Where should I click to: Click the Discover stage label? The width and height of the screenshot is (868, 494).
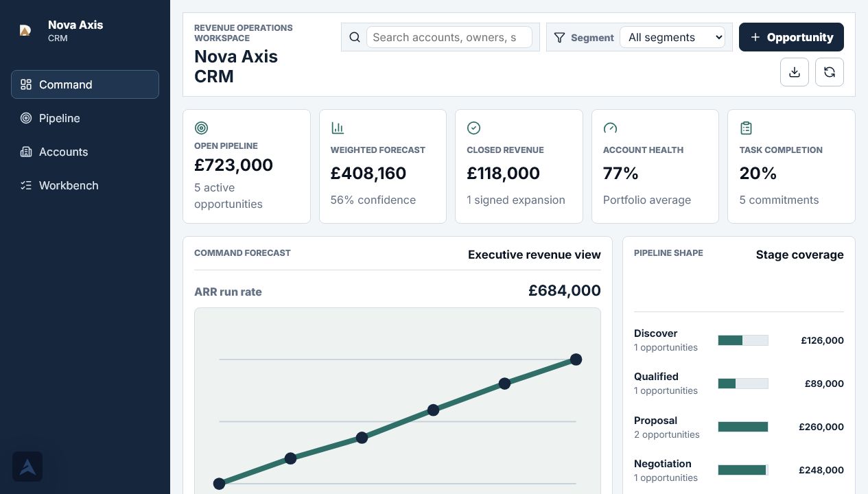click(656, 333)
